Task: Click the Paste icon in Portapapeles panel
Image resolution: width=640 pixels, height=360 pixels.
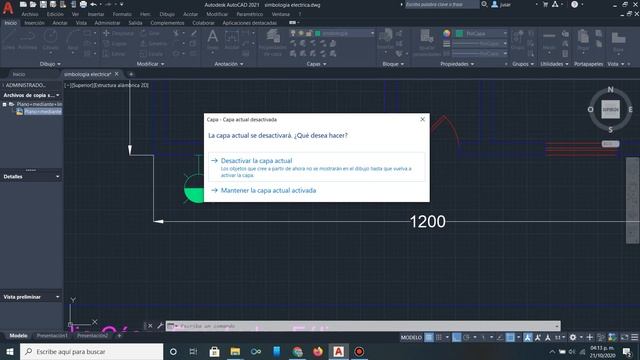Action: point(583,37)
